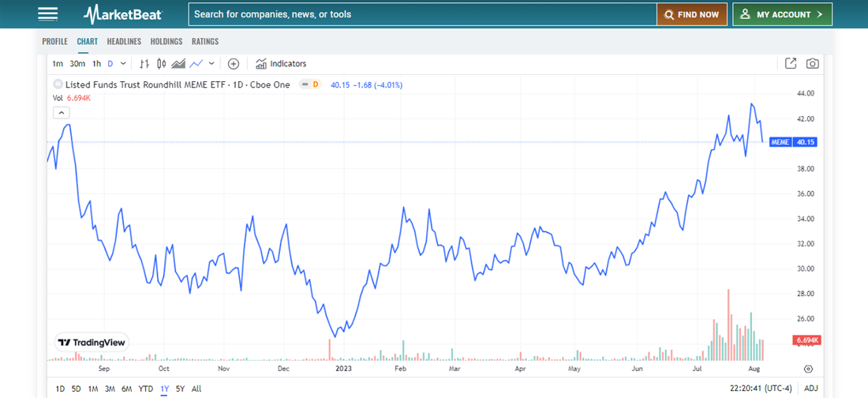868x398 pixels.
Task: Open the hamburger navigation menu
Action: click(x=48, y=14)
